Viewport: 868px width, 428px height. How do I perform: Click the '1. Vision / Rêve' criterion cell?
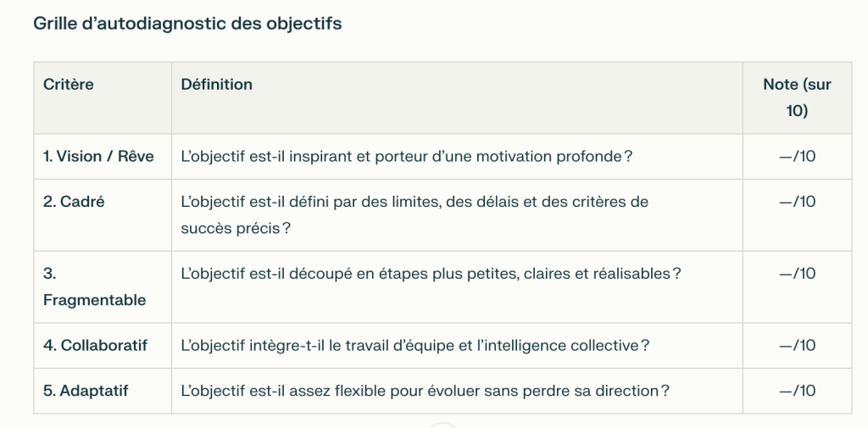coord(103,156)
